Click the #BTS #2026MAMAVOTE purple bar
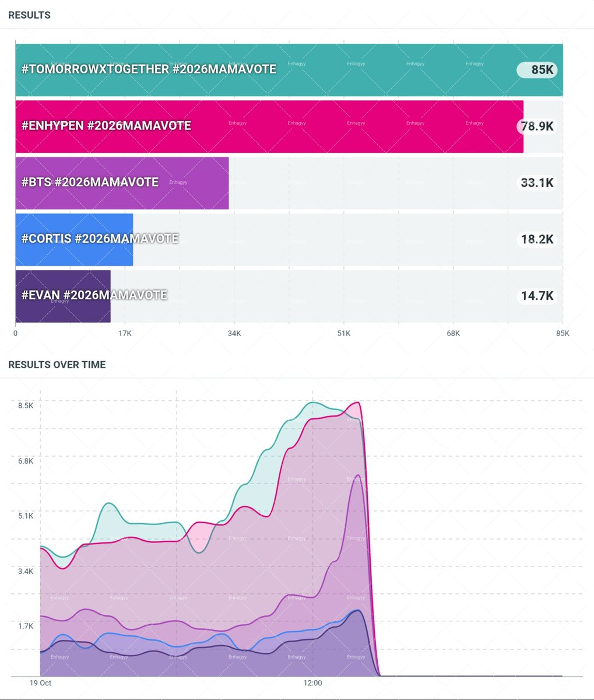594x700 pixels. point(122,183)
